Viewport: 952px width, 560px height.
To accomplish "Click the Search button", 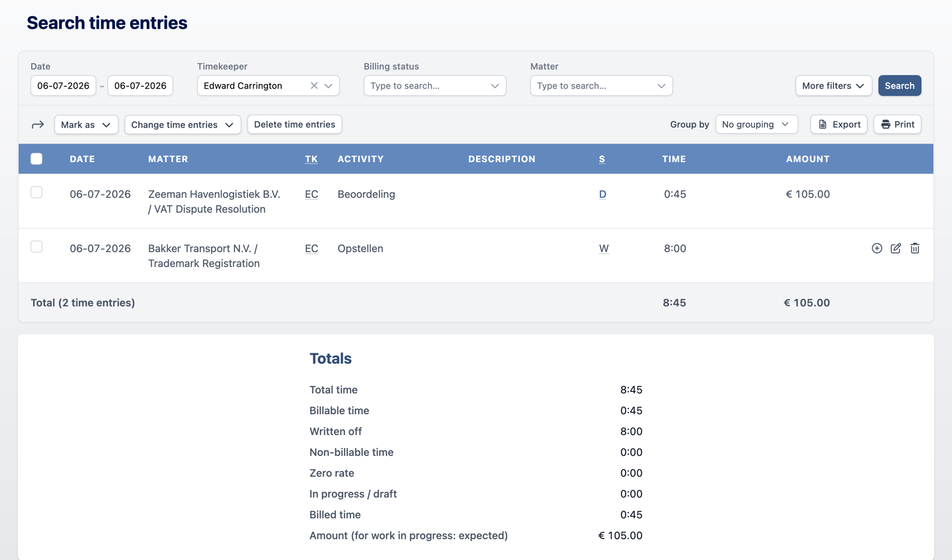I will click(x=899, y=86).
